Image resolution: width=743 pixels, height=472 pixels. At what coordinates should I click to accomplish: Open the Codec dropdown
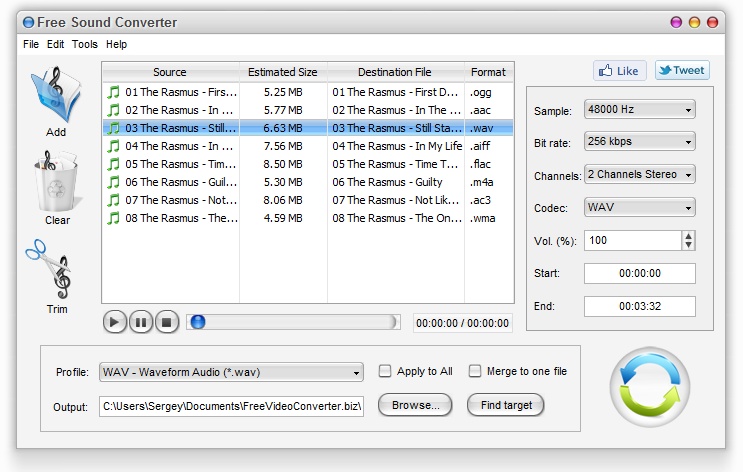click(640, 208)
